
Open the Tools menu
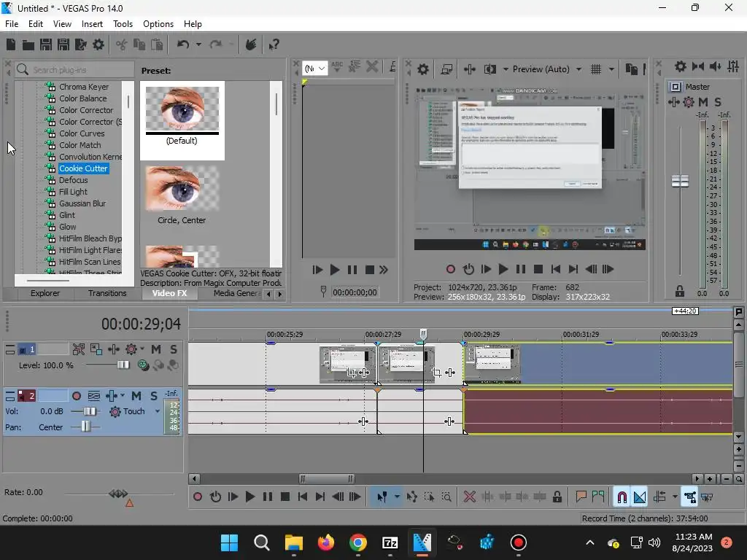point(123,24)
